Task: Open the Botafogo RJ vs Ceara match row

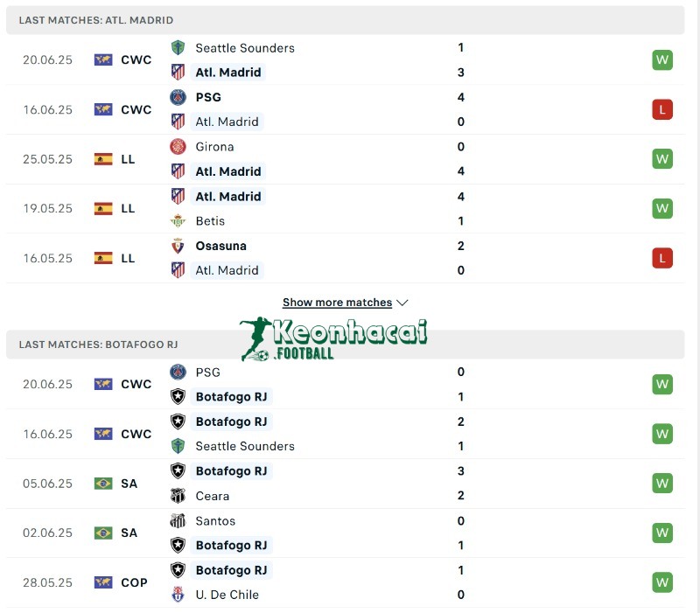Action: [x=350, y=484]
